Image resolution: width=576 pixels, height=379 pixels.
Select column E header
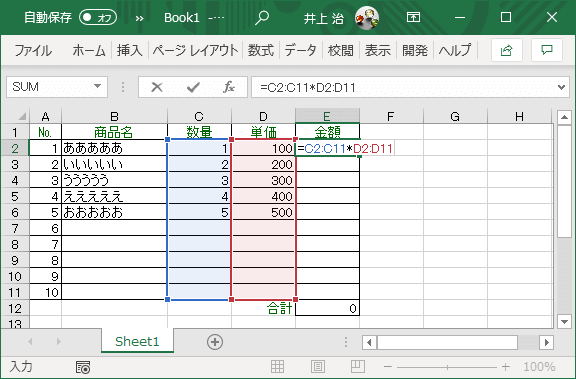(x=327, y=117)
